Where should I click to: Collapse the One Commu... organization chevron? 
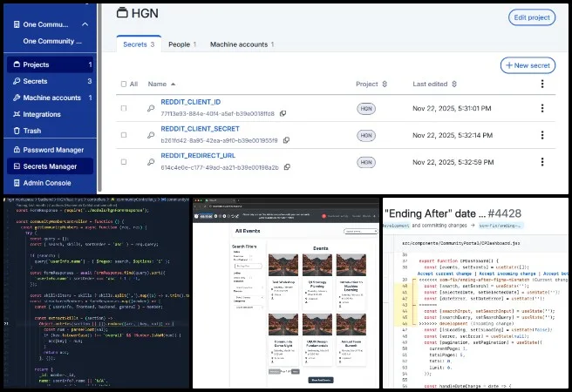[85, 24]
